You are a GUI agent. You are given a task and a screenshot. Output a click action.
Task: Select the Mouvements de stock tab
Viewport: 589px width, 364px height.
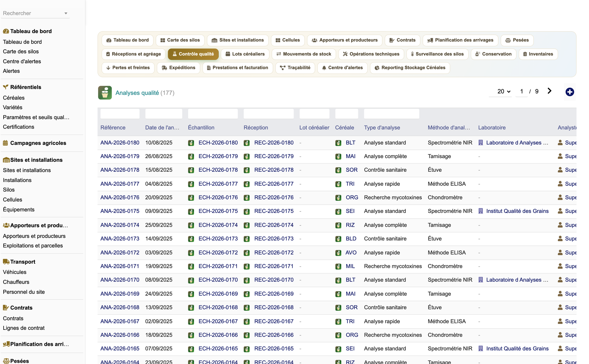(x=304, y=54)
